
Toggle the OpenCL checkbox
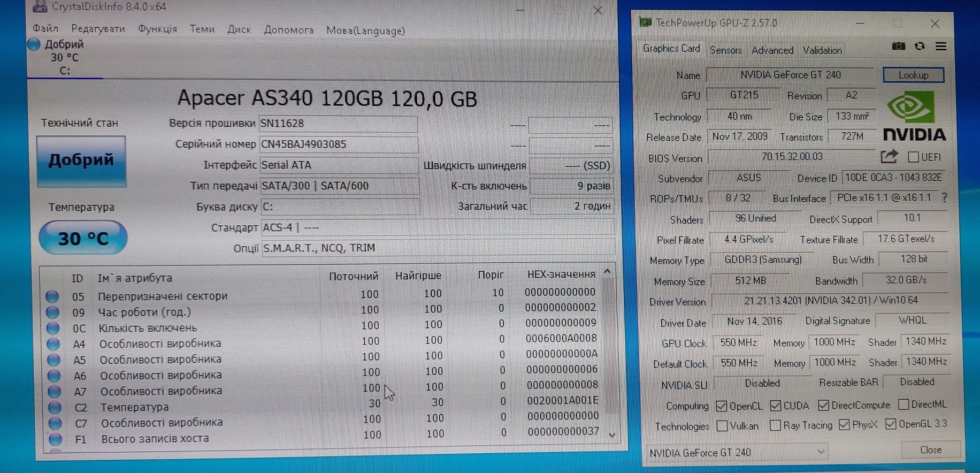point(721,406)
